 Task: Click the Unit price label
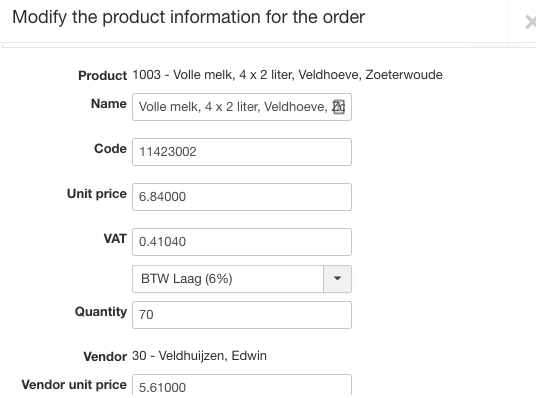tap(97, 194)
